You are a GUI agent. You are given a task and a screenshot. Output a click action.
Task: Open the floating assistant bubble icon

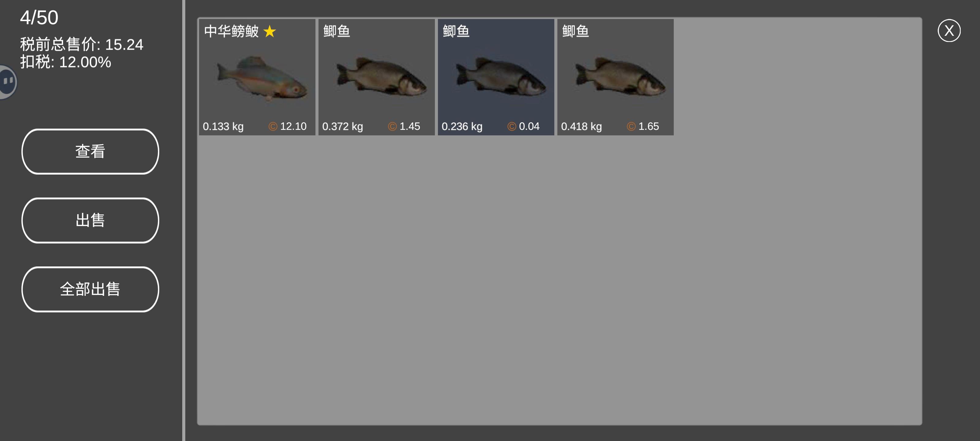pyautogui.click(x=8, y=82)
